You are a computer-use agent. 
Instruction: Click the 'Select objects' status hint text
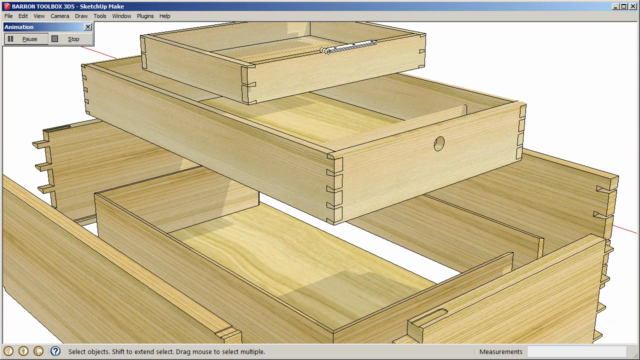pyautogui.click(x=167, y=351)
